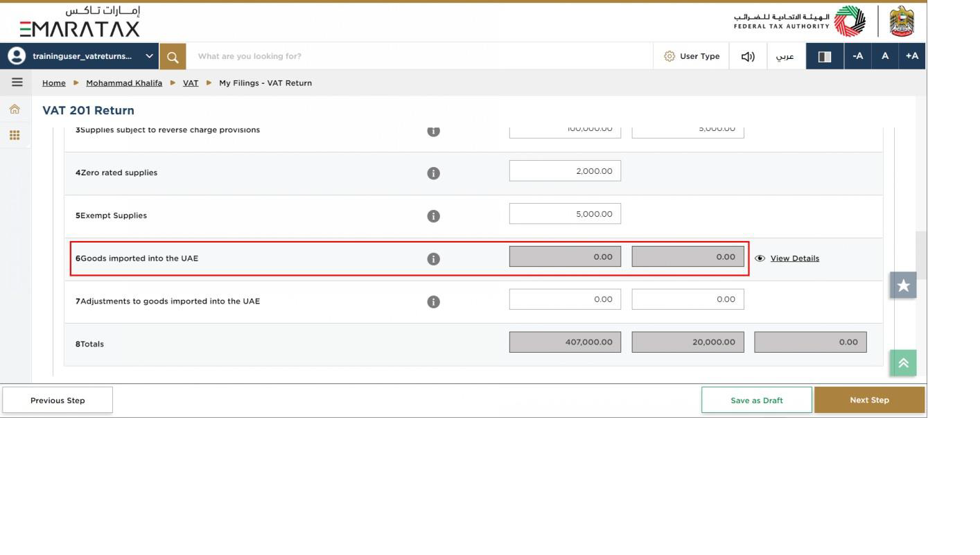The height and width of the screenshot is (555, 980).
Task: Click the gold search magnifier button
Action: click(173, 56)
